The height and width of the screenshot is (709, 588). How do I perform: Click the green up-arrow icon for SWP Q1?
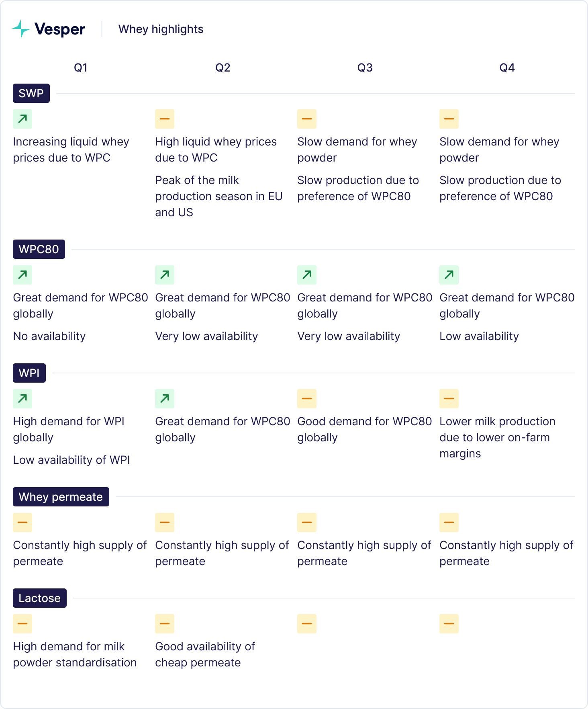coord(22,119)
